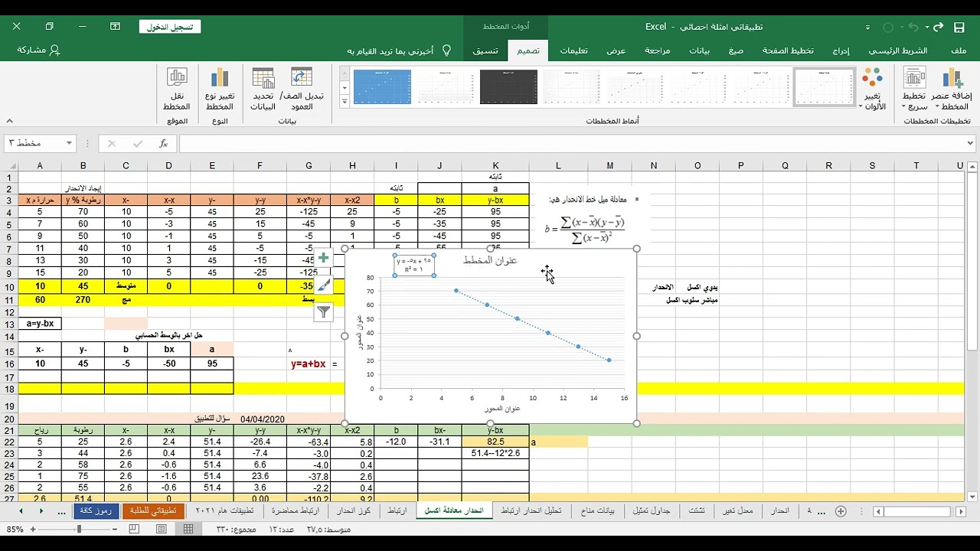Click the fx insert function icon

coord(163,143)
